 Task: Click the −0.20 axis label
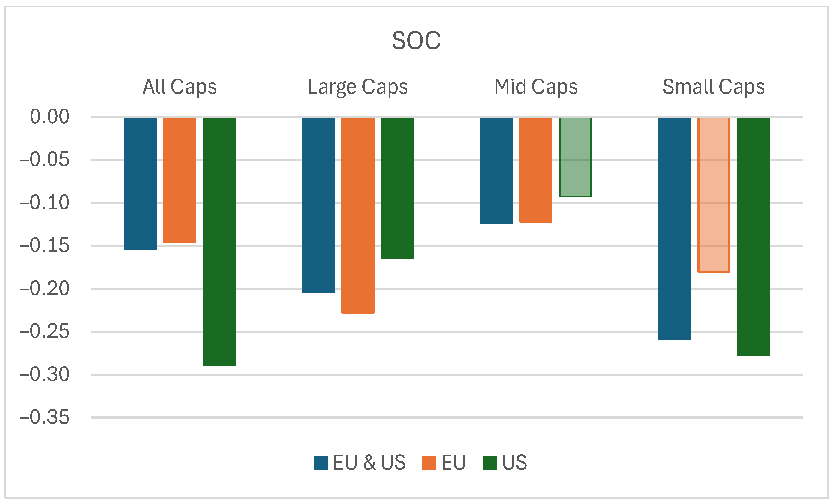tap(45, 288)
